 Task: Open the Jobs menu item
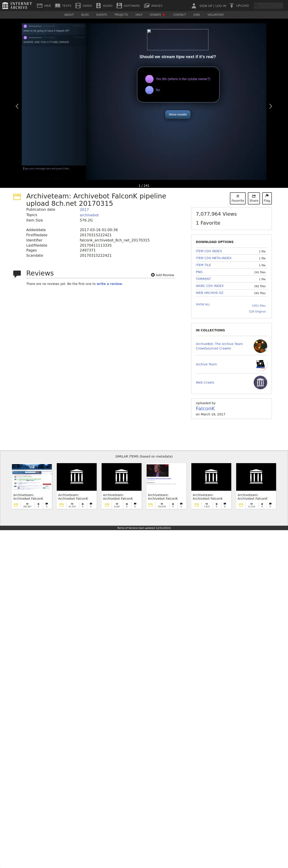click(197, 15)
